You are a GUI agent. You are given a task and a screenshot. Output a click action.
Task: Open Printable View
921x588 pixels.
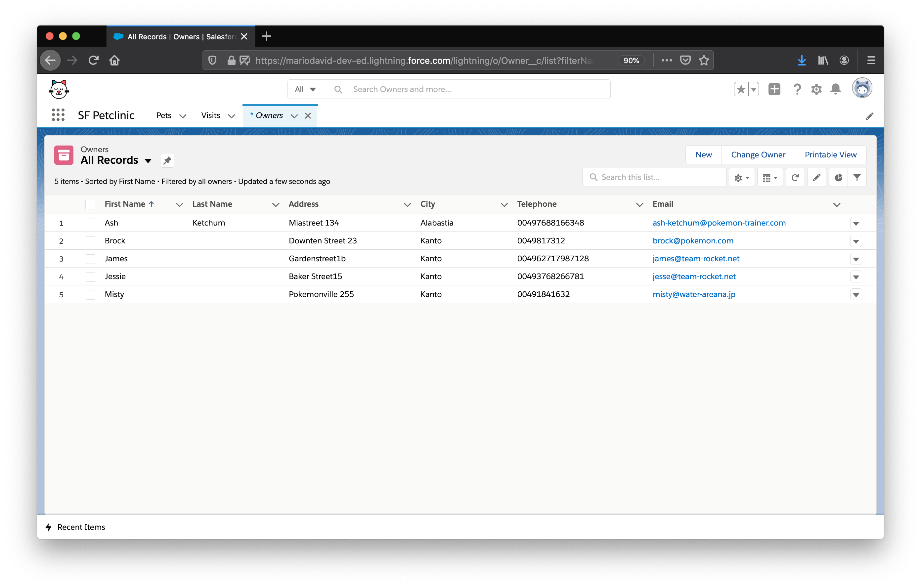[830, 154]
